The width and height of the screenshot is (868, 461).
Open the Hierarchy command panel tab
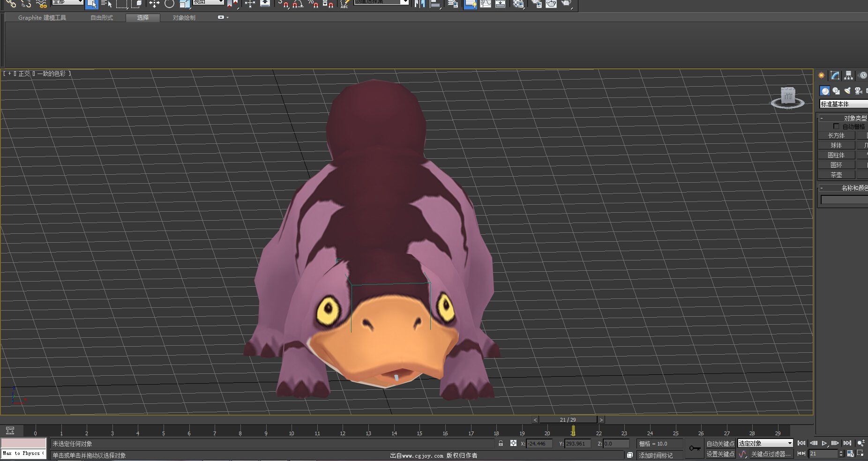point(848,75)
